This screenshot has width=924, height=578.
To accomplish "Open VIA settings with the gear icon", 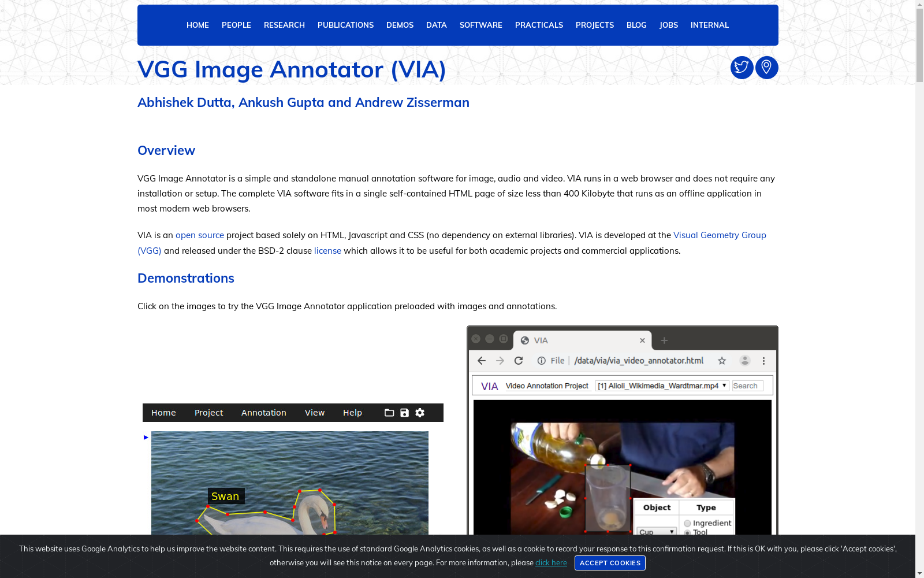I will pyautogui.click(x=419, y=413).
